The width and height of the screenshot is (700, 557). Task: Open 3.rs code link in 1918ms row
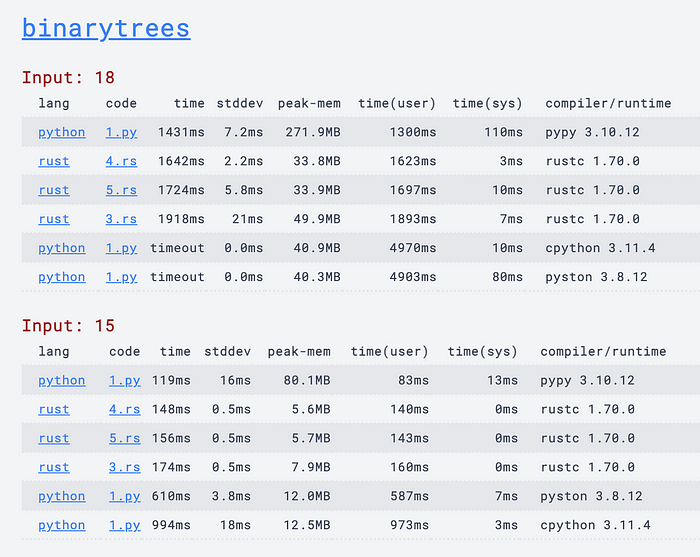click(121, 219)
